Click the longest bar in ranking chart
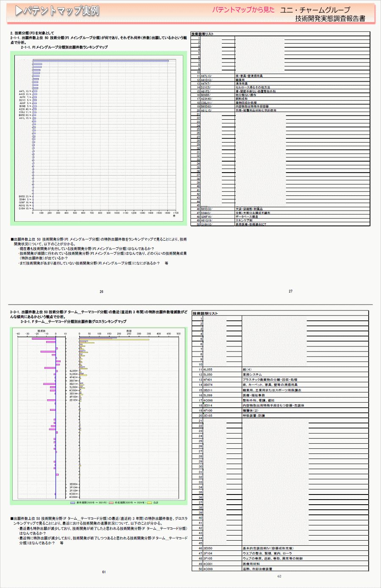381x588 pixels. point(101,61)
